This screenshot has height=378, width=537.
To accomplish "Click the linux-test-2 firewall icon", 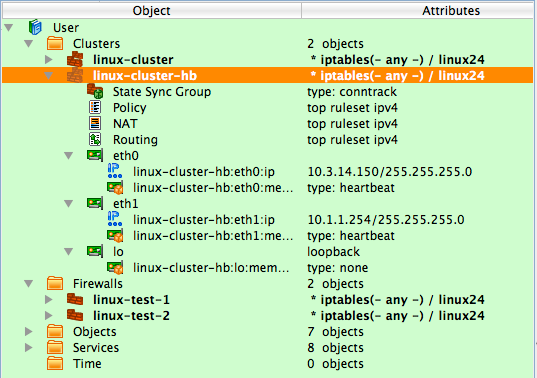I will [x=75, y=315].
